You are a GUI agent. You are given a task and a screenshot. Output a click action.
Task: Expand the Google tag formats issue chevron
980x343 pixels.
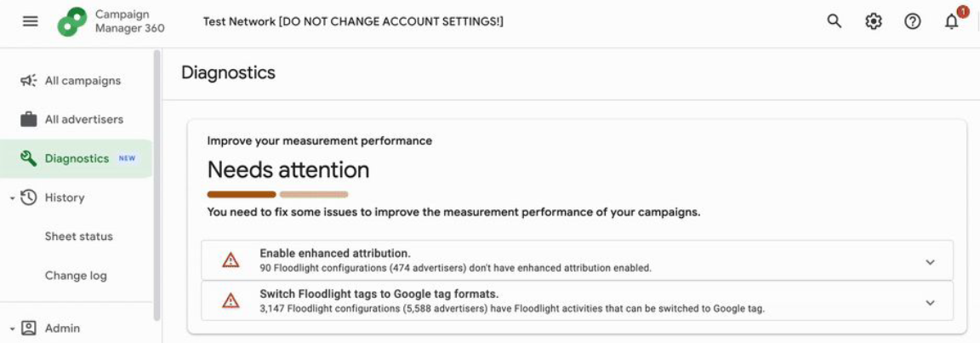(930, 302)
